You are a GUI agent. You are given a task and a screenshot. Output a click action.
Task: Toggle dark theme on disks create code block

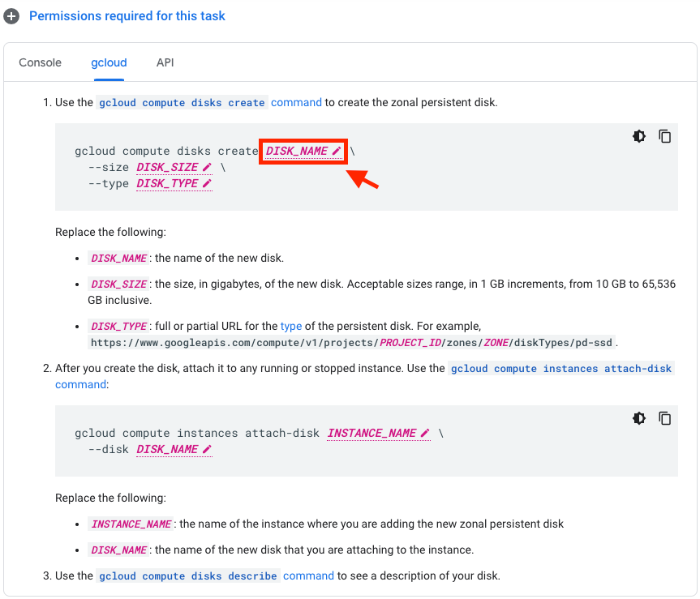[x=639, y=136]
